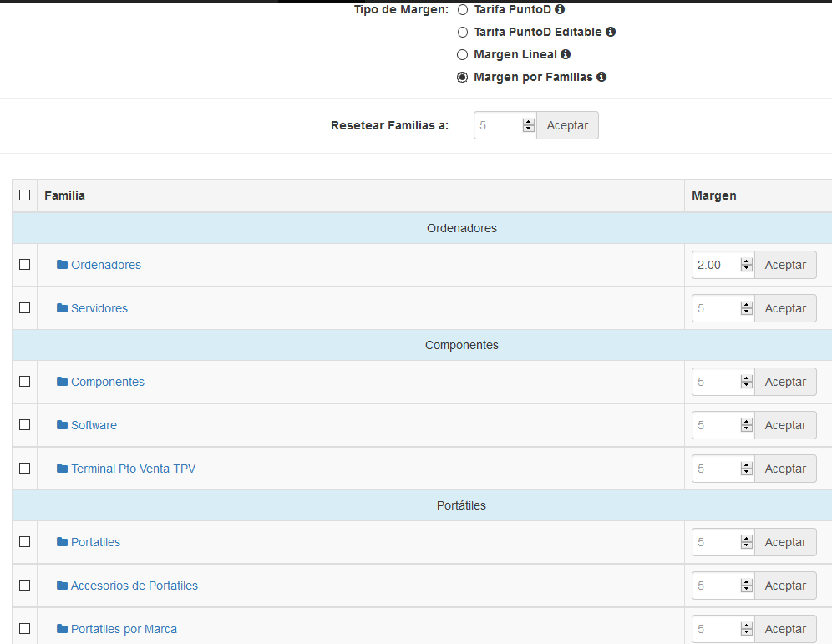Click the folder icon next to Software
Screen dimensions: 832x644
click(62, 425)
